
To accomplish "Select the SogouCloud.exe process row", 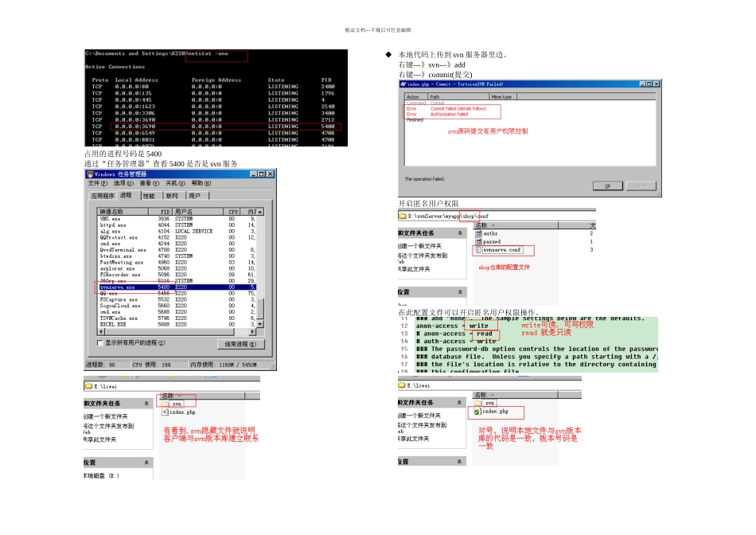I will coord(177,306).
